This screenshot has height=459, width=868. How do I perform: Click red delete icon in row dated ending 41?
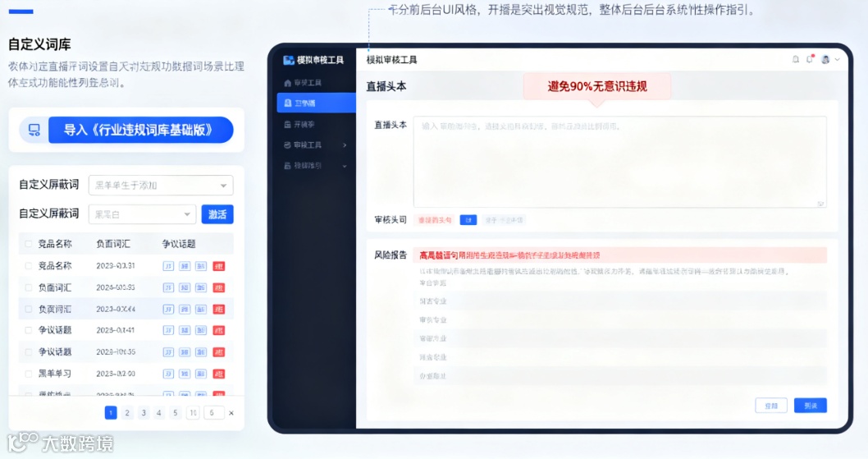click(219, 330)
